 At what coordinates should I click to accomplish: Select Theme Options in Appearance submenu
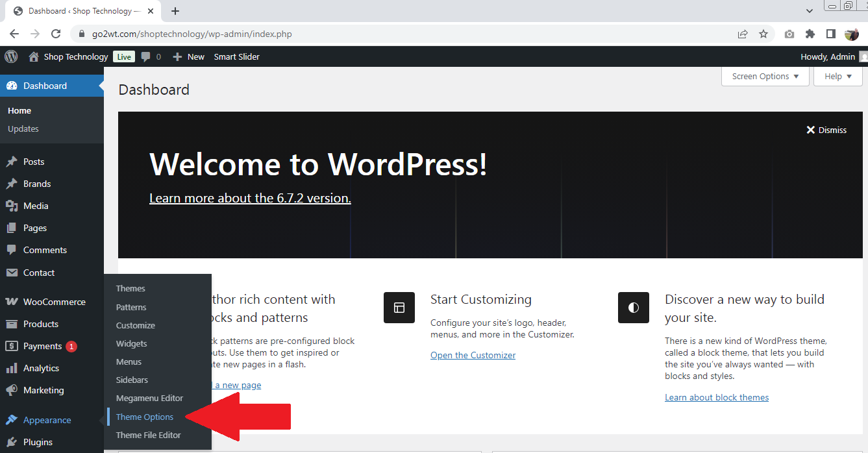click(145, 417)
